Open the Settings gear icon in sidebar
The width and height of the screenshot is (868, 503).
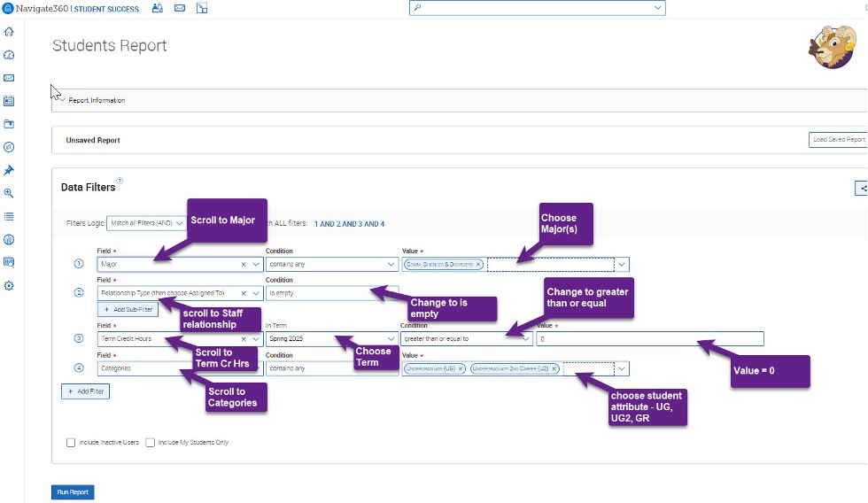[9, 285]
